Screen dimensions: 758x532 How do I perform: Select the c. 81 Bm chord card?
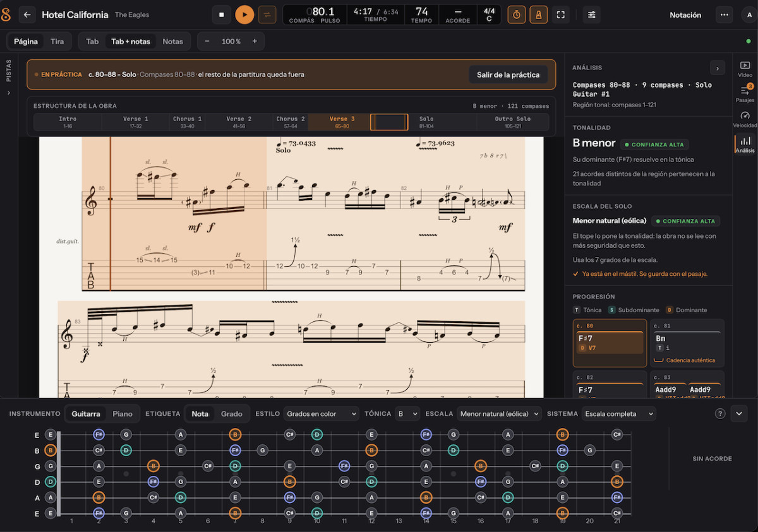(x=687, y=343)
